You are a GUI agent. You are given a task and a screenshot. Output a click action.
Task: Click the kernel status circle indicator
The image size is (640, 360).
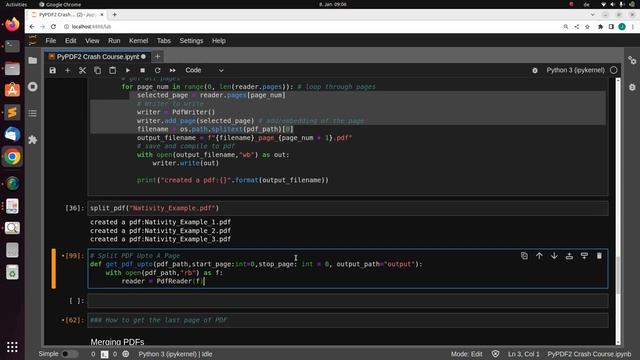click(613, 70)
